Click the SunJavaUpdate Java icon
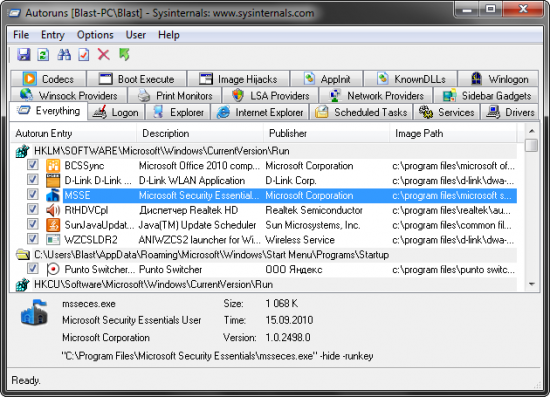The width and height of the screenshot is (550, 397). 53,225
